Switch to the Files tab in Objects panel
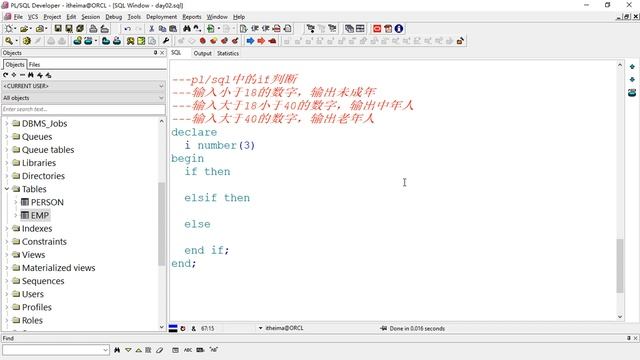Image resolution: width=640 pixels, height=360 pixels. 34,64
